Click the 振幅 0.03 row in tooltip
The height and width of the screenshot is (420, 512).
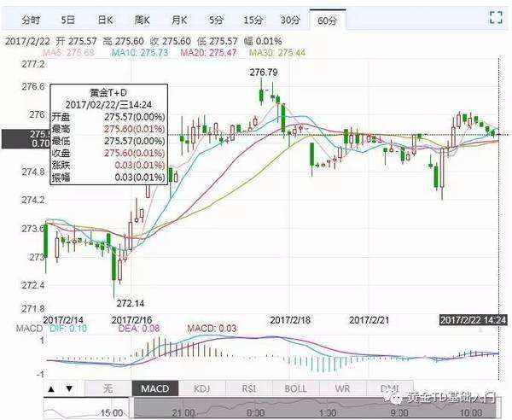pyautogui.click(x=108, y=178)
